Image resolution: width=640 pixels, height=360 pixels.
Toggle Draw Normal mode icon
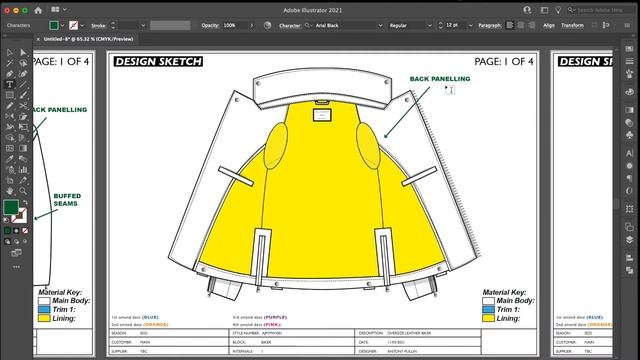(7, 241)
